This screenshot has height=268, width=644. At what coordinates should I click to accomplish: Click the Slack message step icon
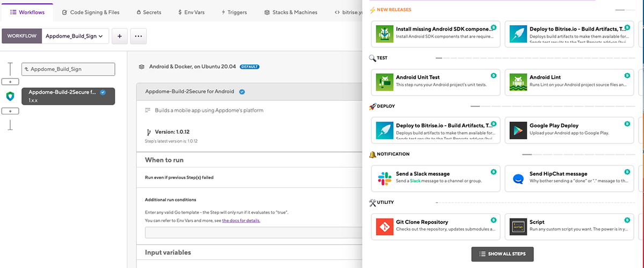pos(385,178)
